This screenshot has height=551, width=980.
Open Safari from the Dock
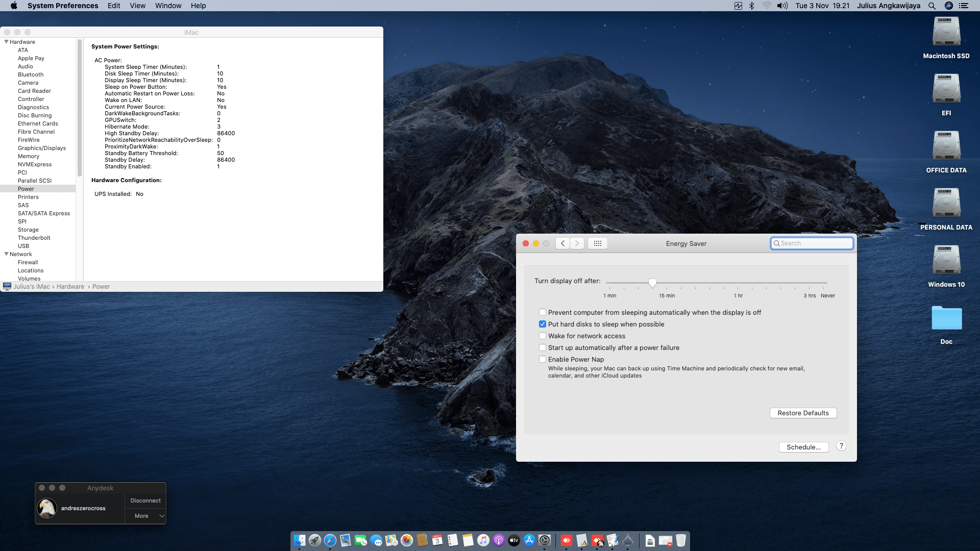coord(330,540)
